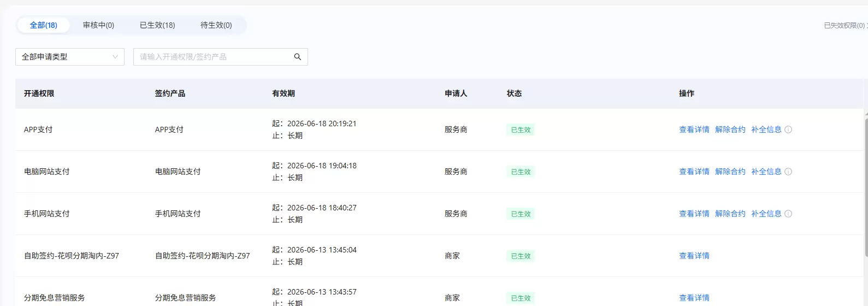View details for 电脑网站支付
Screen dimensions: 868x306
pos(694,172)
